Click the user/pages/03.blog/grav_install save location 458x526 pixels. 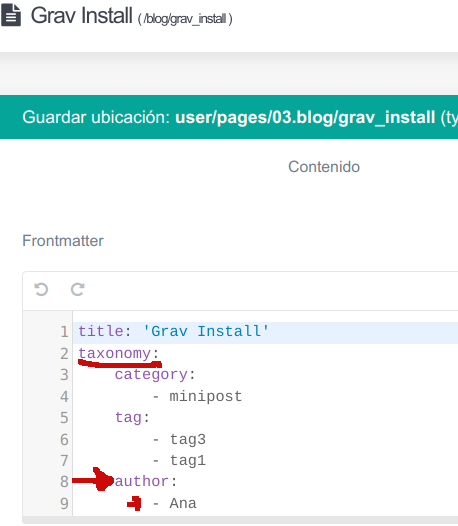coord(305,117)
